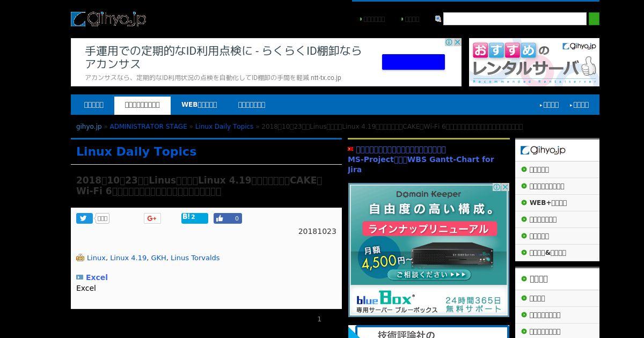Share the article with the Twitter button
This screenshot has height=338, width=644.
click(x=84, y=218)
